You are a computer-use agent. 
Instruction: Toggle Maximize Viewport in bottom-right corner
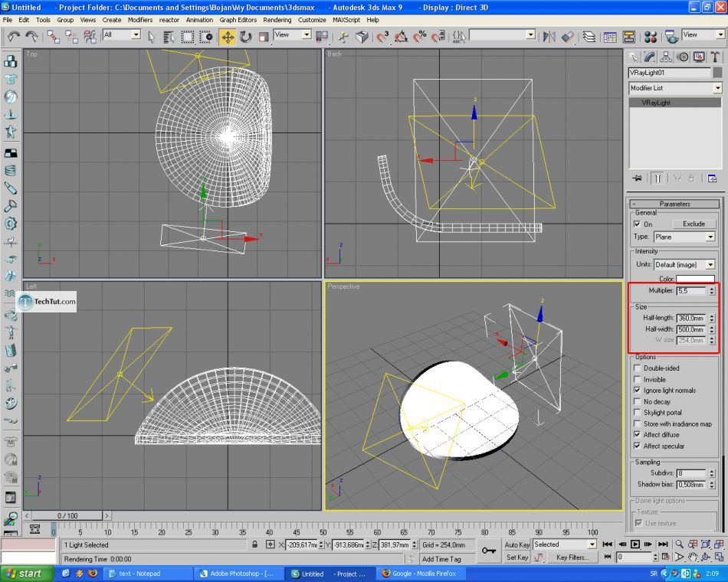click(x=719, y=557)
